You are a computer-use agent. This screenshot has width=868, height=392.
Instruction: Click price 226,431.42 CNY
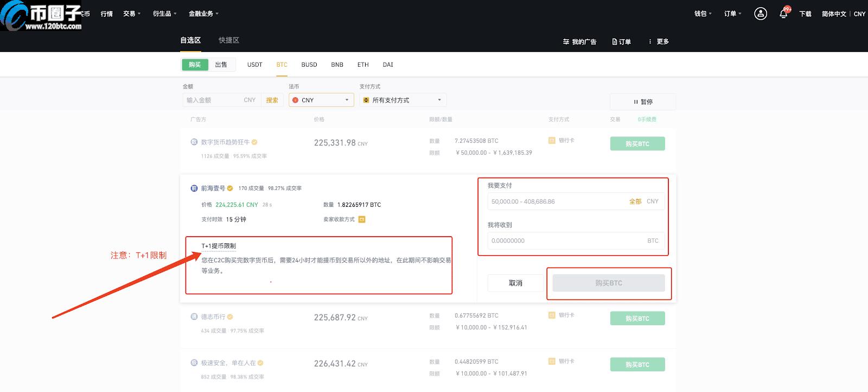(341, 364)
